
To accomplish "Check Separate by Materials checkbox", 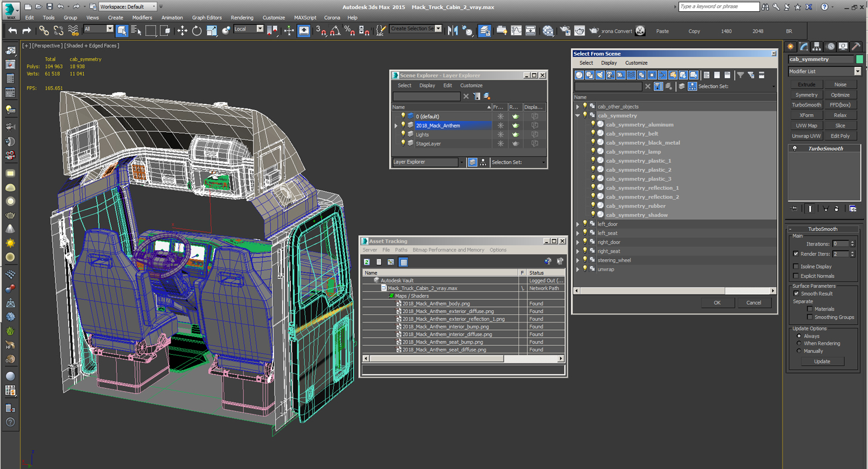I will click(x=810, y=309).
